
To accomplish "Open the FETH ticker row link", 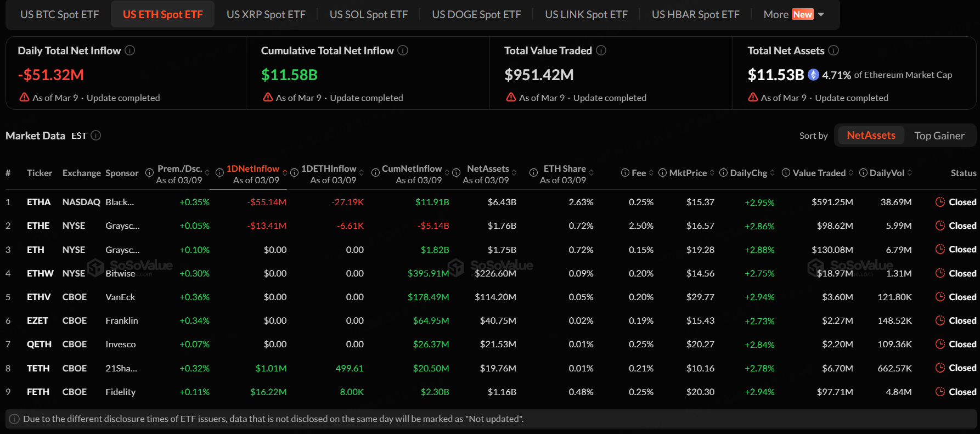I will [x=38, y=392].
